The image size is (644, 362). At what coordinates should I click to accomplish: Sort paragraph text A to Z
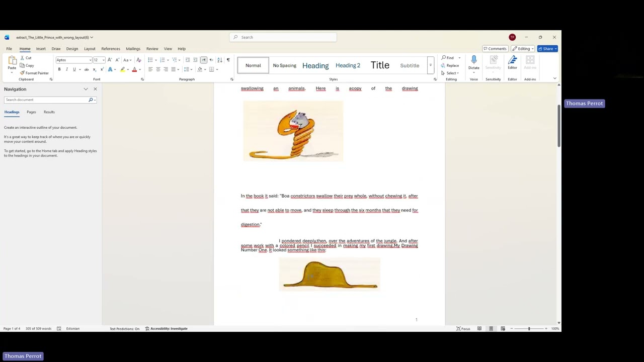pyautogui.click(x=219, y=60)
